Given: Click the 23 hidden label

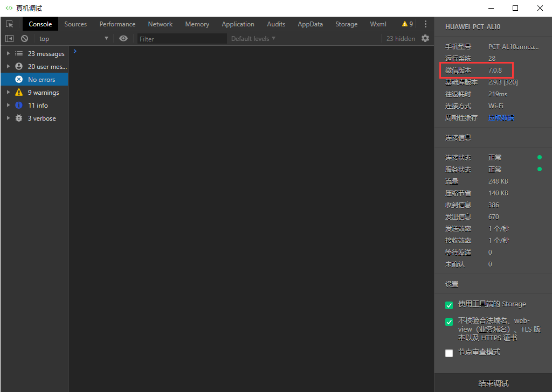Looking at the screenshot, I should [401, 39].
